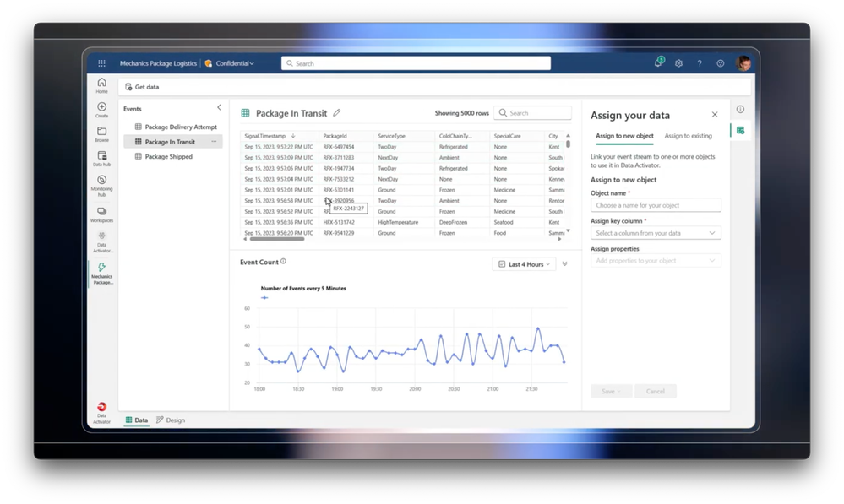This screenshot has width=844, height=504.
Task: Select cell RFX-3711283
Action: [x=339, y=158]
